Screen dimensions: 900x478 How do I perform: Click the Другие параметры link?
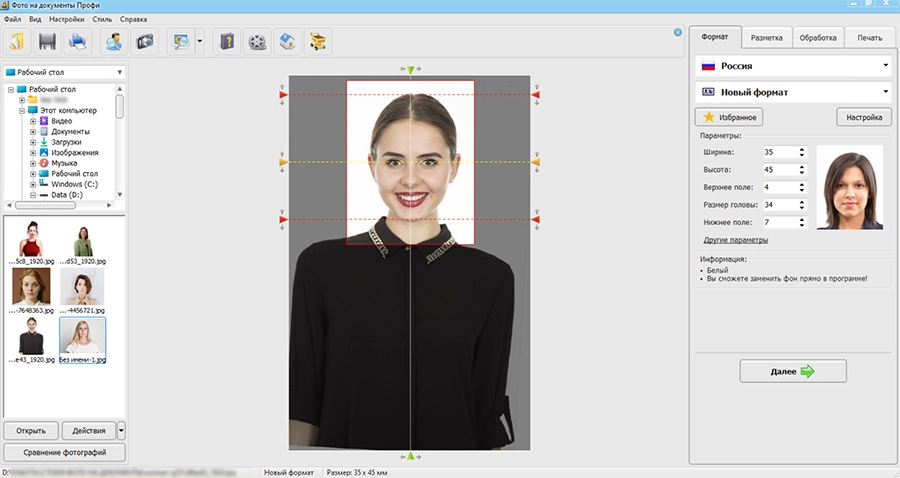click(735, 240)
